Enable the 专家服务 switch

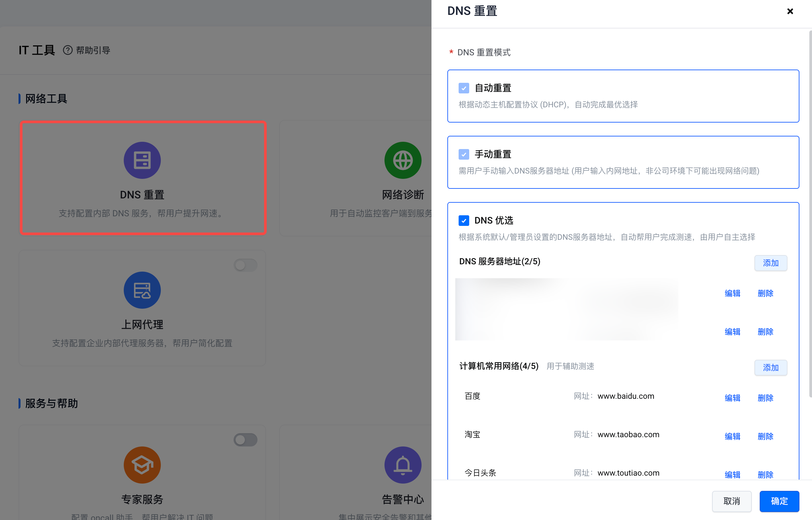click(245, 440)
